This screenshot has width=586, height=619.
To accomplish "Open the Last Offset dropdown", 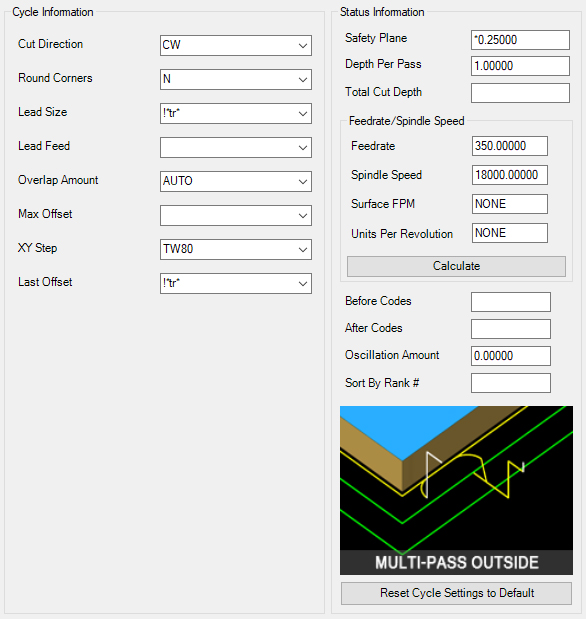I will 236,283.
